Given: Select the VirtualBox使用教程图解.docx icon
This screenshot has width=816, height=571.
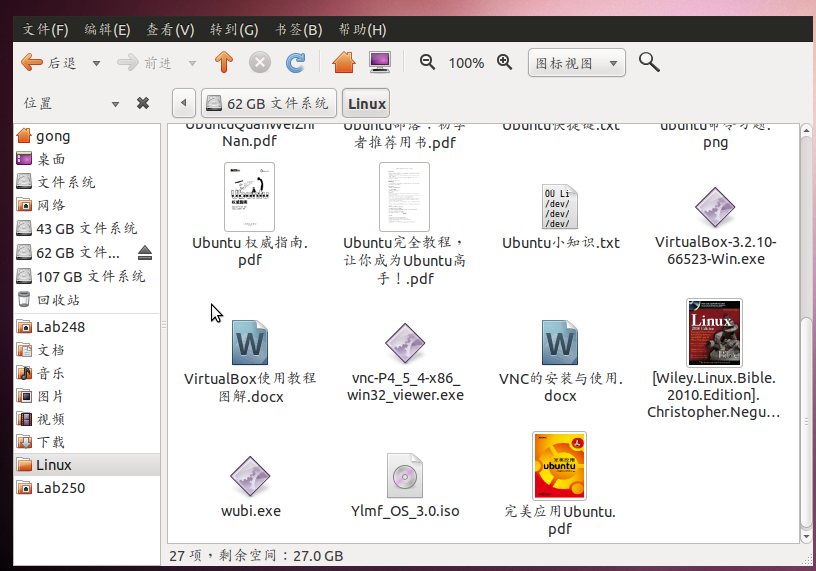Looking at the screenshot, I should (x=250, y=342).
